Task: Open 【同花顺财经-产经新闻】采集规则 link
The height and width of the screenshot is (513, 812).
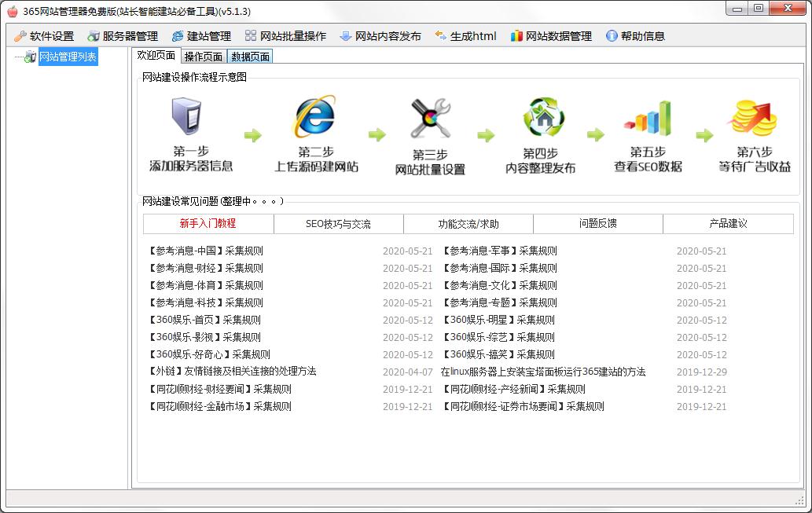Action: point(514,390)
